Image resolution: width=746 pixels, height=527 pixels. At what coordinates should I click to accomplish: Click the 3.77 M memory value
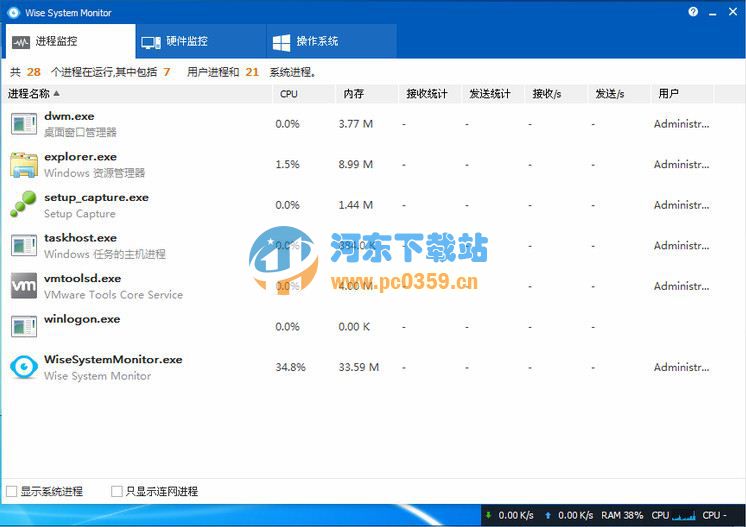coord(356,124)
